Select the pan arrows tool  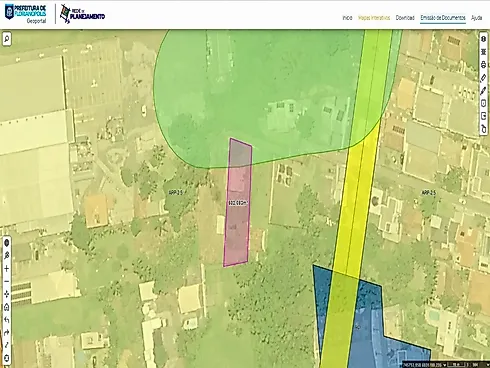7,294
